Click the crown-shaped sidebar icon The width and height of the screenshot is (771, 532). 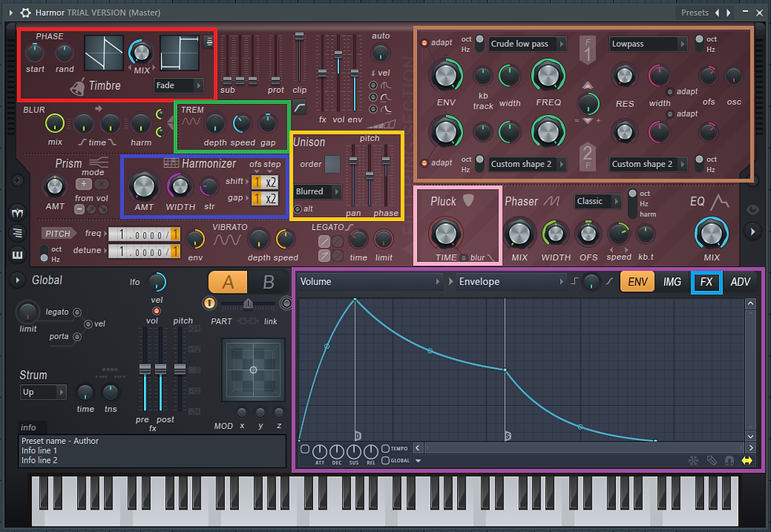tap(17, 213)
